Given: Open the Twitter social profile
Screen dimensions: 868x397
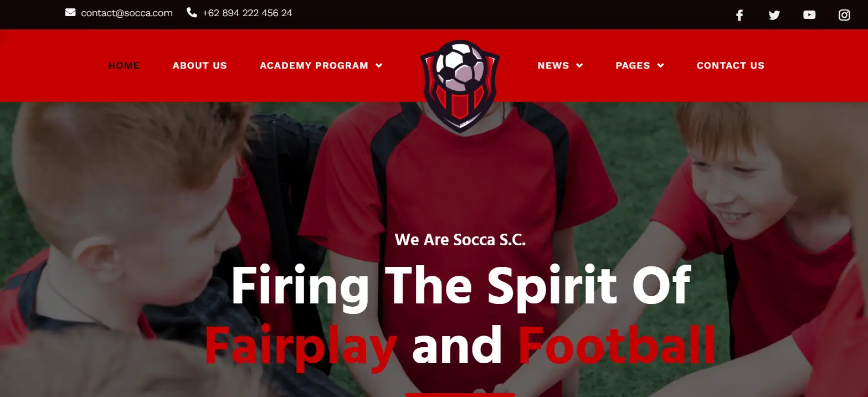Looking at the screenshot, I should tap(774, 16).
